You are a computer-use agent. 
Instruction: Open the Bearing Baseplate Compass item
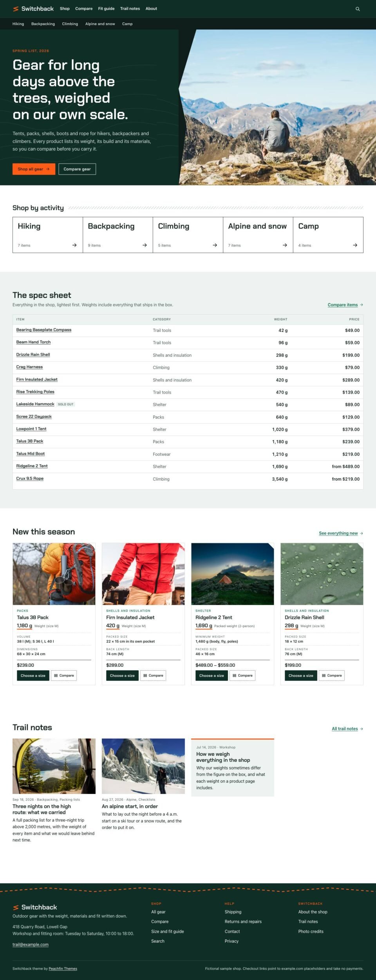coord(44,330)
